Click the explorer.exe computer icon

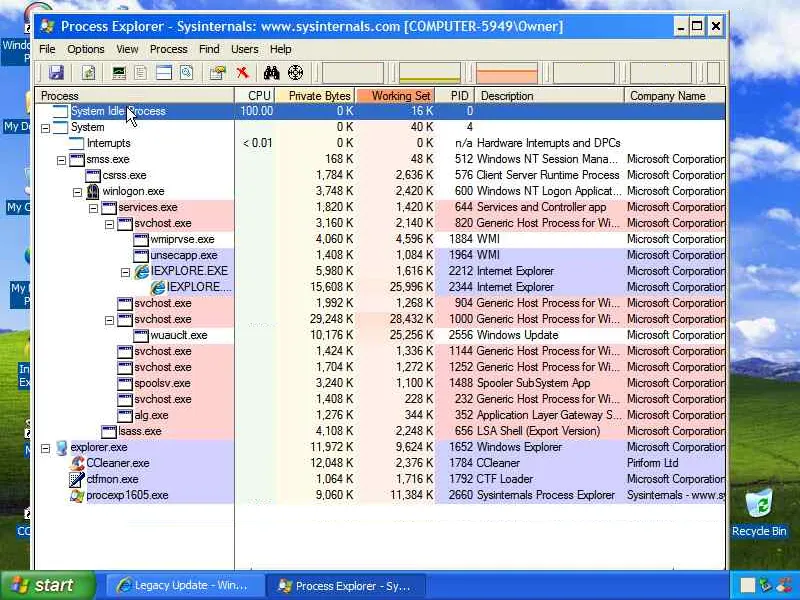[x=61, y=447]
